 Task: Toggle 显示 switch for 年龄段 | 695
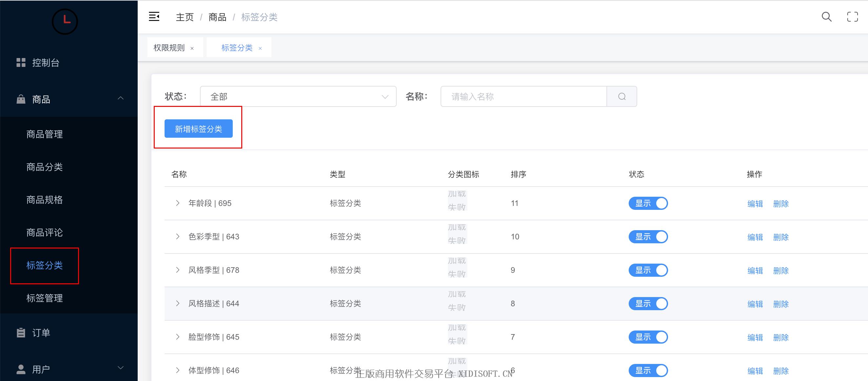coord(648,203)
